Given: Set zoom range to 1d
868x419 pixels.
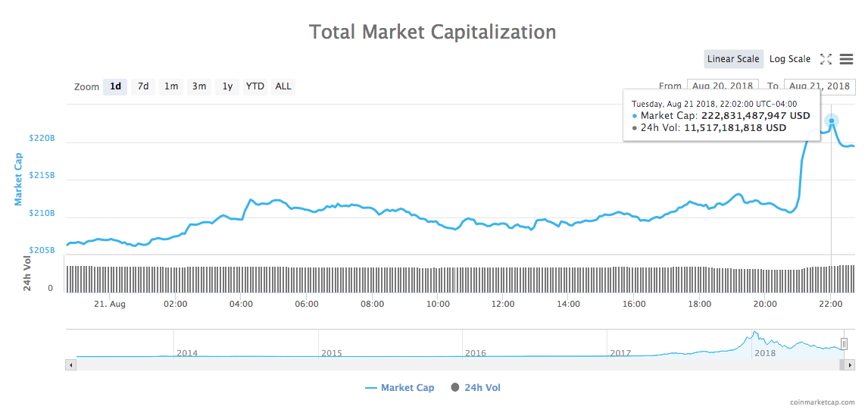Looking at the screenshot, I should pyautogui.click(x=115, y=86).
